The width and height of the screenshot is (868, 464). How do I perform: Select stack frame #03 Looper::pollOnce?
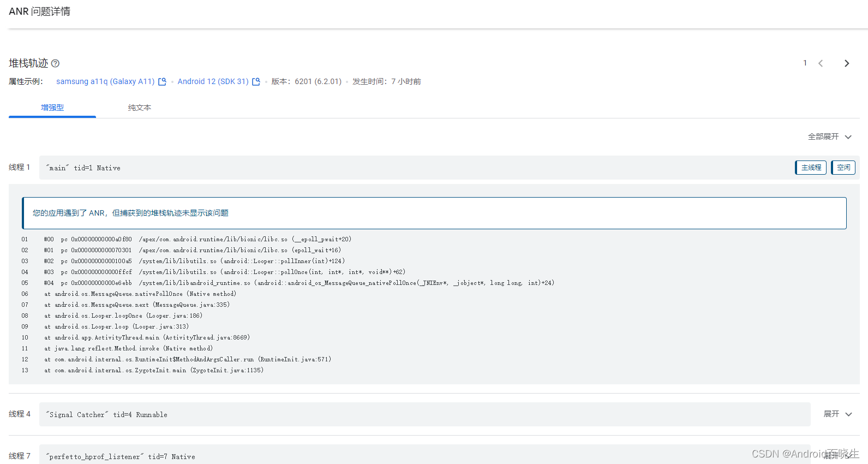tap(224, 272)
